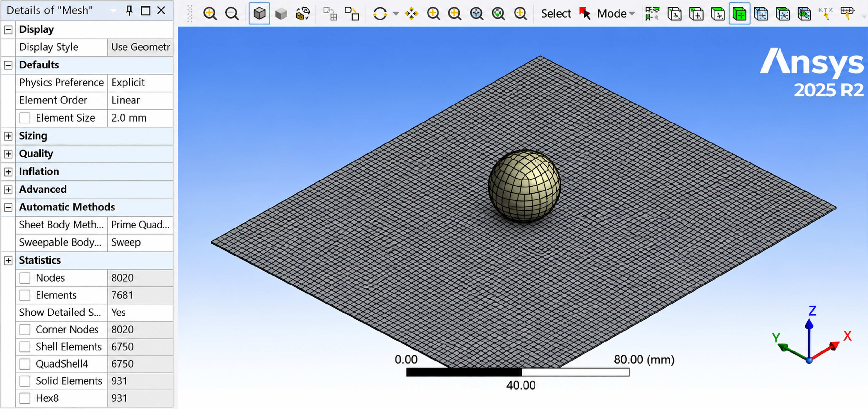Click the Sweepable Body value Sweep
Screen dimensions: 868x409
coord(140,243)
